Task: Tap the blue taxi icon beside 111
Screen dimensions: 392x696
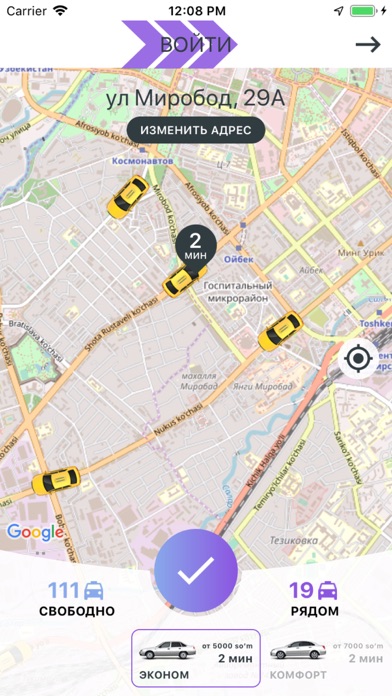Action: pos(93,591)
